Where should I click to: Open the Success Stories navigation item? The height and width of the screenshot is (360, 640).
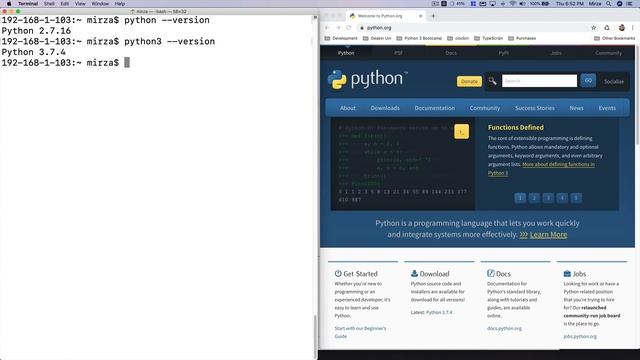(x=535, y=108)
